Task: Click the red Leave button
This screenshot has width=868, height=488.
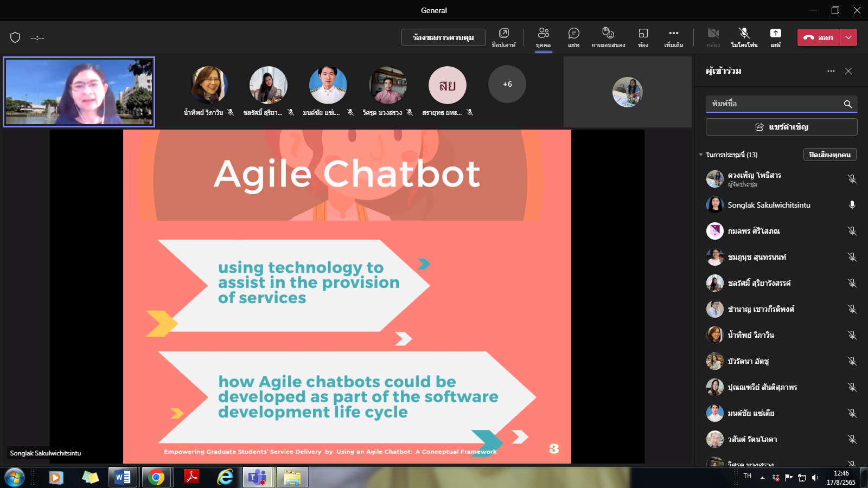Action: (x=819, y=37)
